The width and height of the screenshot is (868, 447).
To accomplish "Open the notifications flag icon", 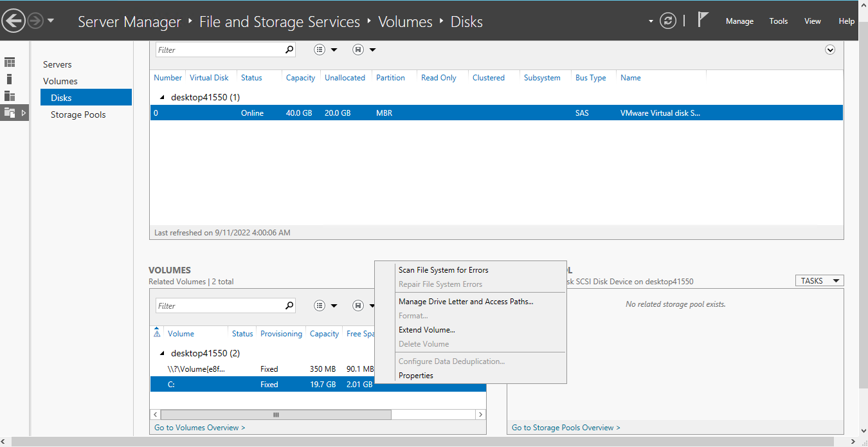I will tap(703, 21).
